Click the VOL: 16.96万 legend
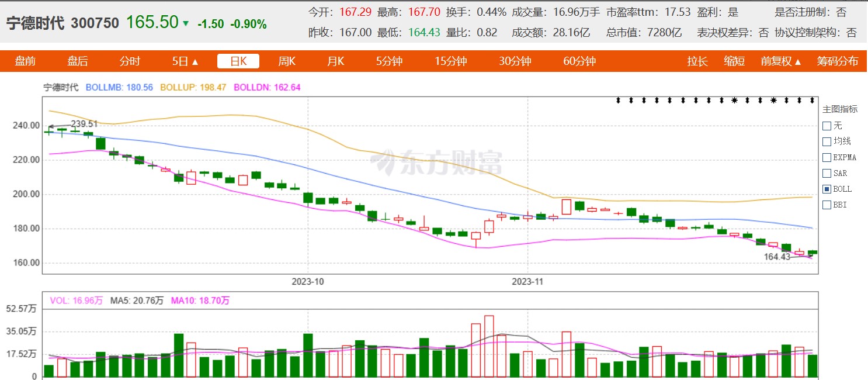This screenshot has width=868, height=380. click(77, 300)
